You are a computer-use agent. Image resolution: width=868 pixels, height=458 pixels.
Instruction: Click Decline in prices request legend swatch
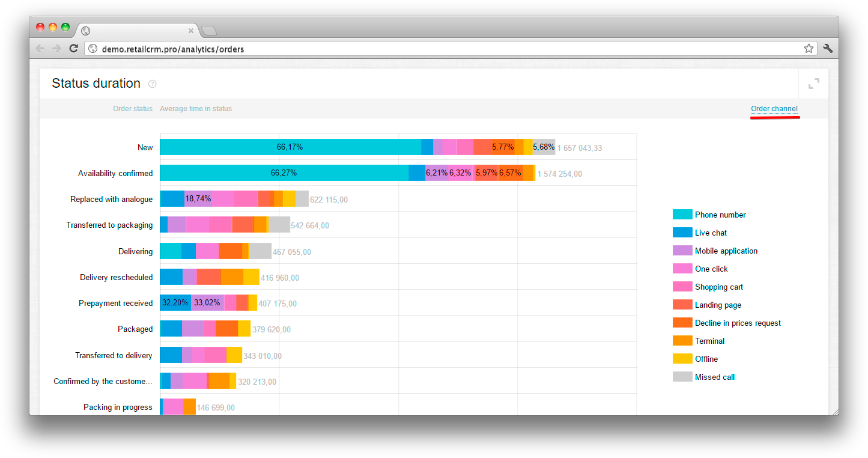point(682,323)
